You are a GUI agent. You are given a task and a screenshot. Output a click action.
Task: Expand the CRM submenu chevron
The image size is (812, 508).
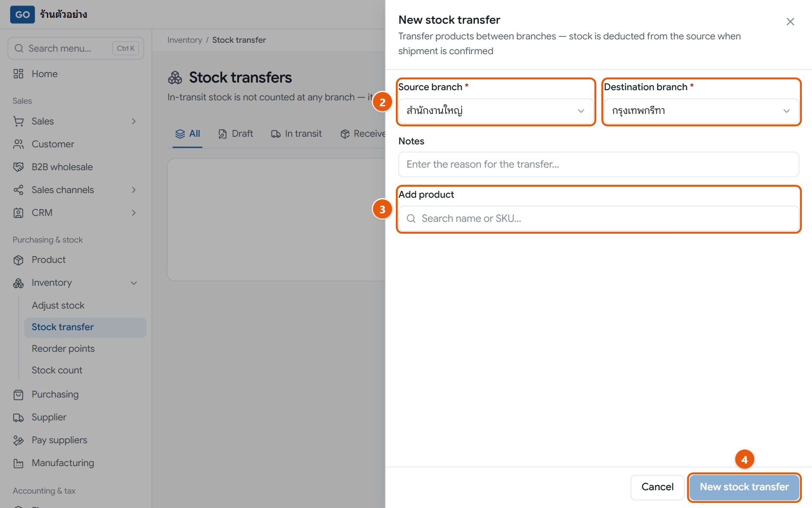pyautogui.click(x=134, y=213)
